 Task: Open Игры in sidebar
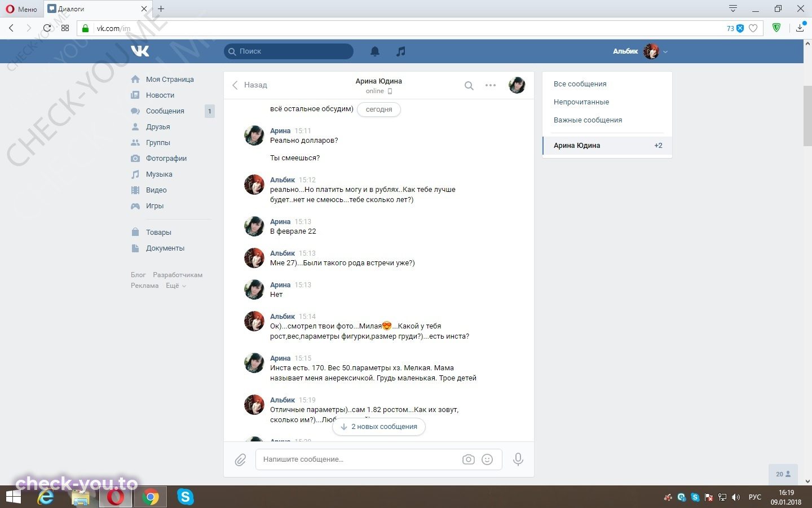click(155, 206)
